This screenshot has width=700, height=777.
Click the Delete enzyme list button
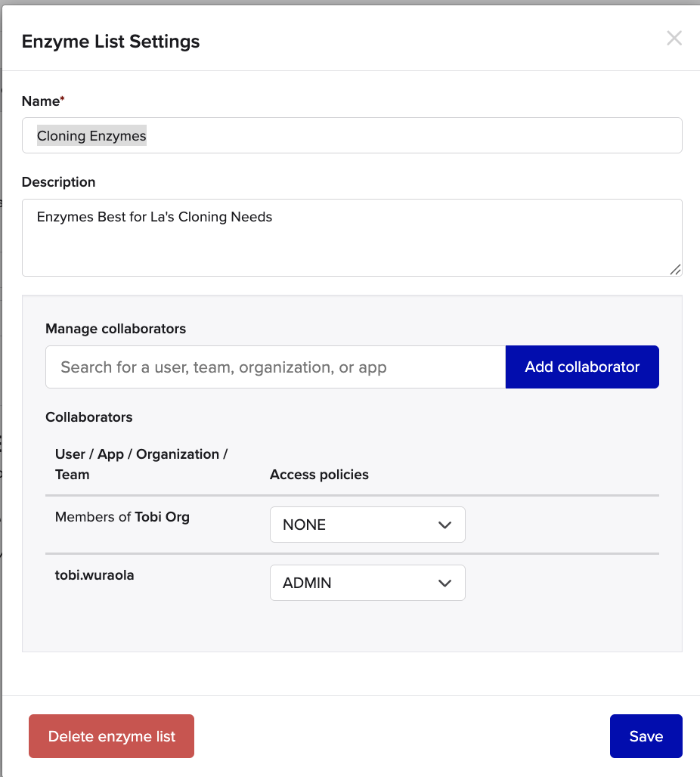[111, 736]
